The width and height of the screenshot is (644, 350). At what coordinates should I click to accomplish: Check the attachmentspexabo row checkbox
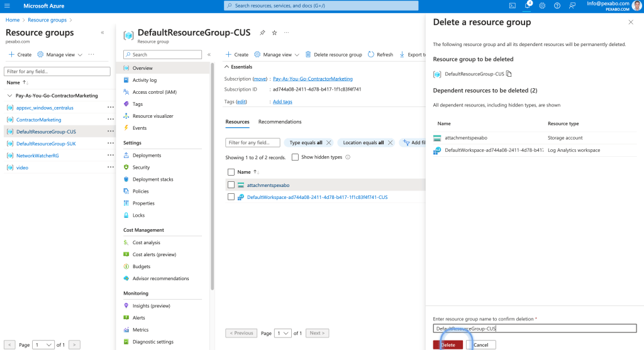[x=231, y=185]
